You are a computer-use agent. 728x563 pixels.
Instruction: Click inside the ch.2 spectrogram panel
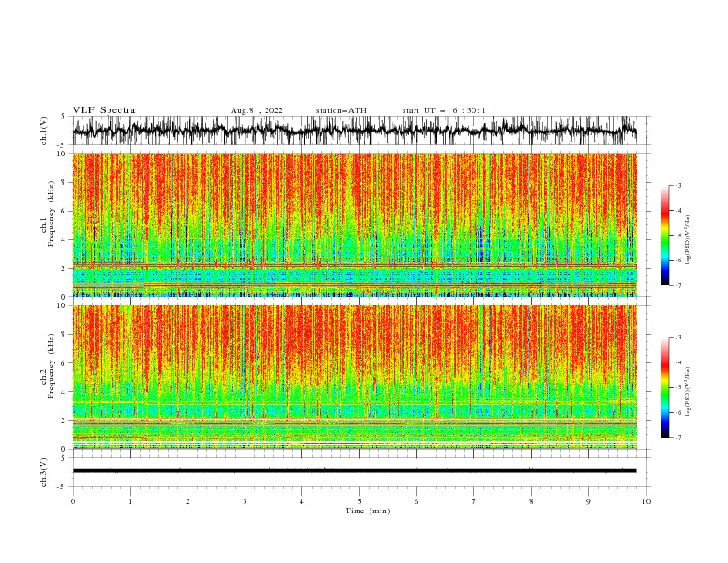tap(354, 377)
